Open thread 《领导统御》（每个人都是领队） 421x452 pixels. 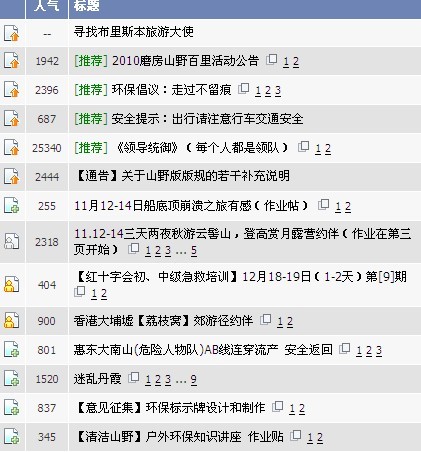201,148
